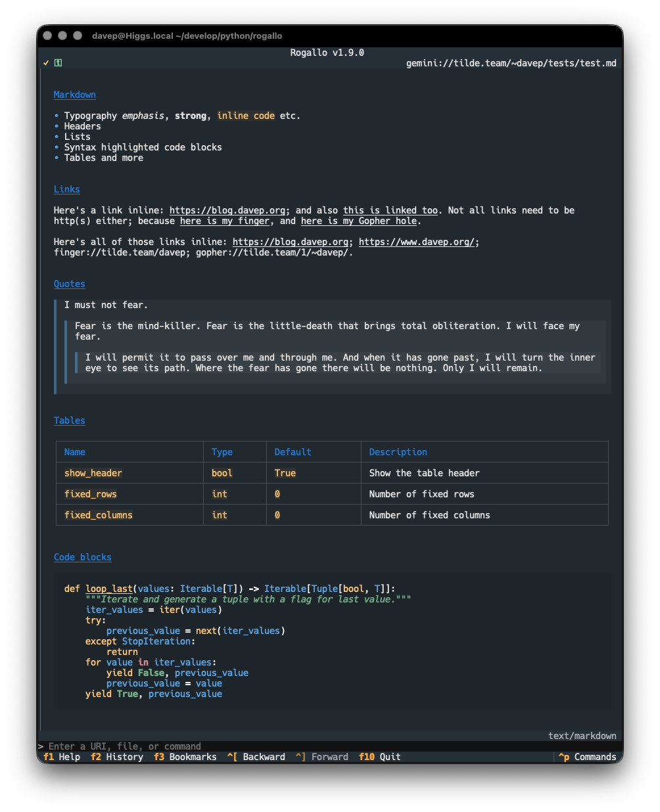This screenshot has width=660, height=812.
Task: Click "Syntax highlighted code blocks" list item
Action: pyautogui.click(x=143, y=147)
